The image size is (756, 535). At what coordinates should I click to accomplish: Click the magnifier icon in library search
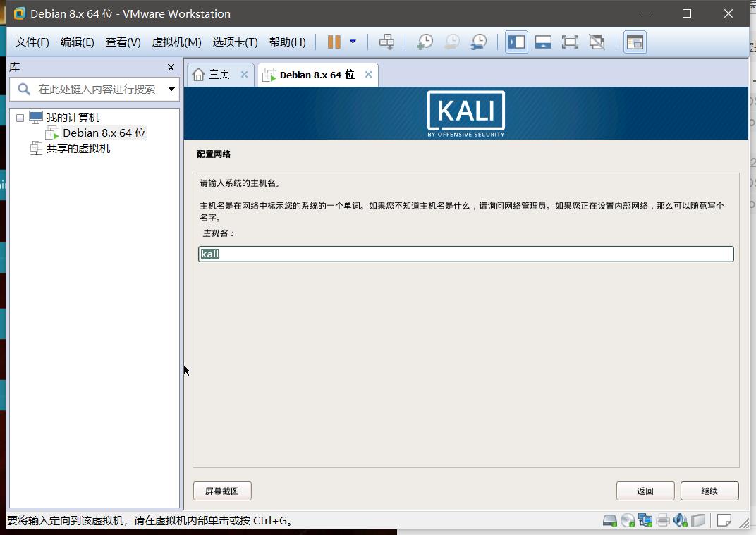[x=24, y=89]
